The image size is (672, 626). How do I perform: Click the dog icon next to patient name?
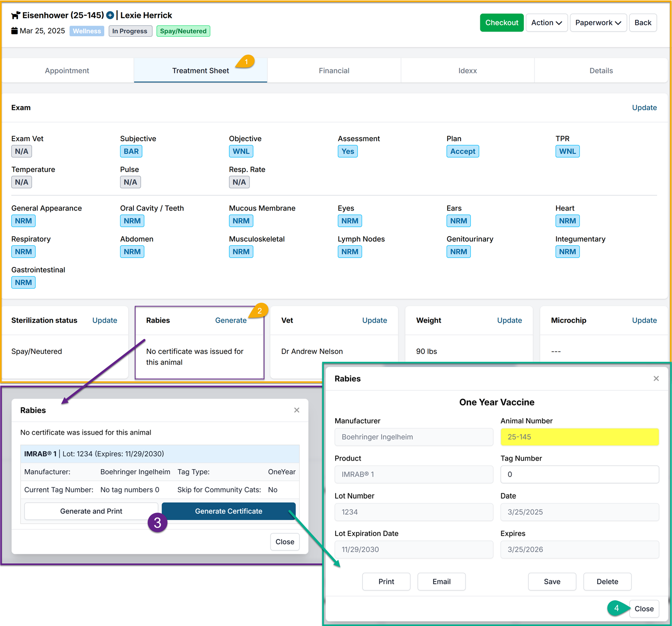16,15
